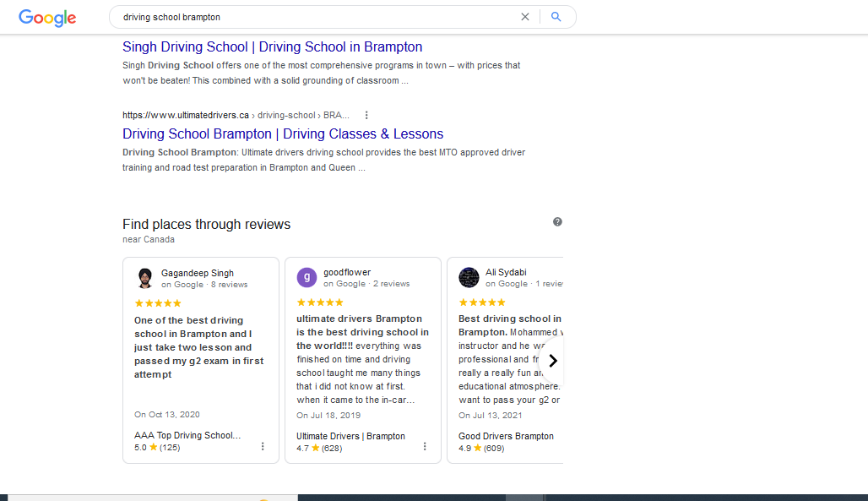Click "Find places through reviews" heading
The image size is (868, 501).
(x=207, y=225)
